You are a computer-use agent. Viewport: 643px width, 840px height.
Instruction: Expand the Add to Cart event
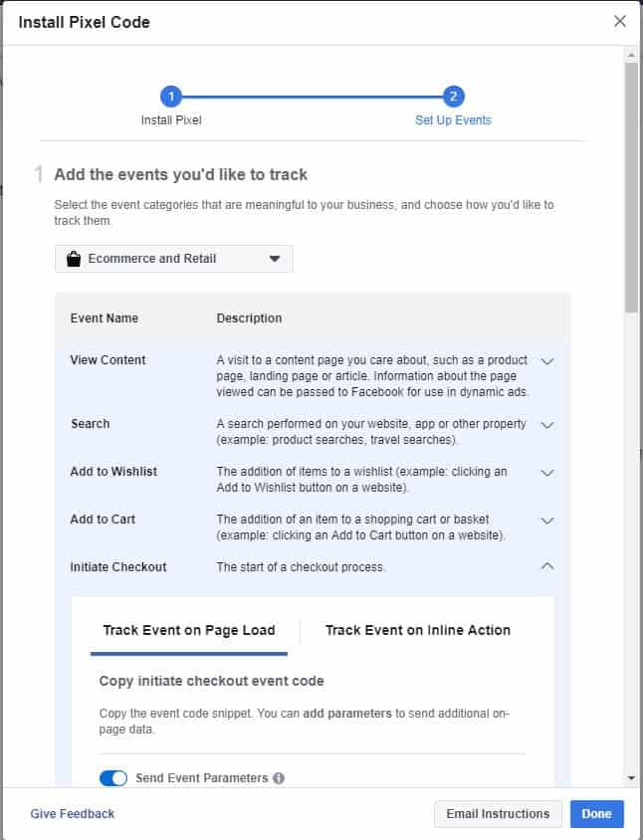tap(547, 521)
